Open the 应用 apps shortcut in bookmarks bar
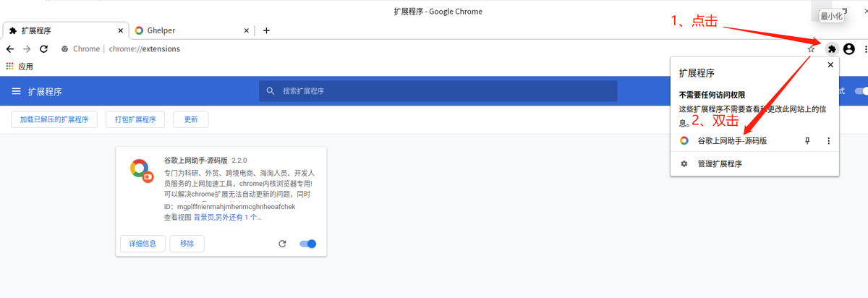The image size is (868, 298). tap(20, 66)
